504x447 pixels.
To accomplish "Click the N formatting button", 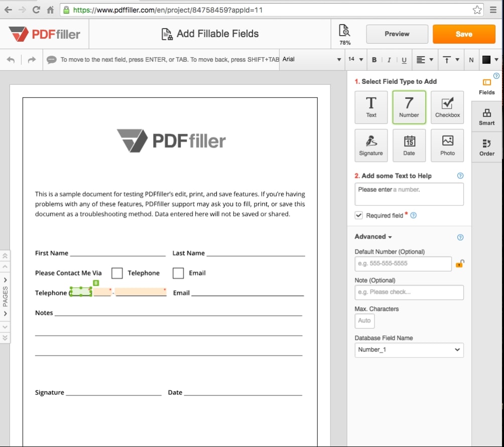I will click(x=471, y=60).
